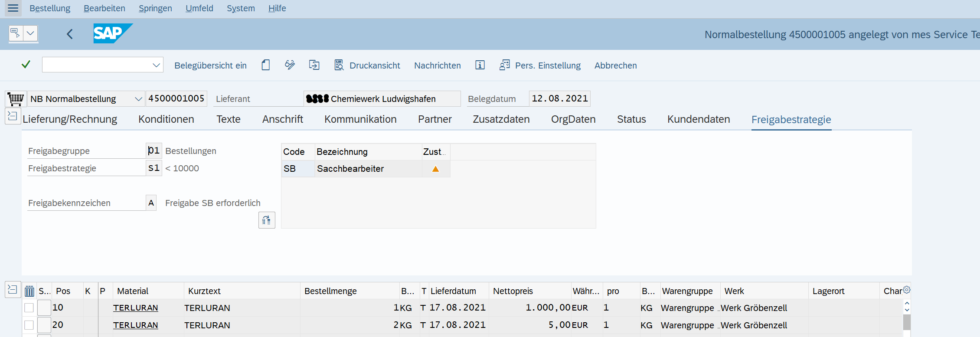This screenshot has height=337, width=980.
Task: Click the create new document icon
Action: (x=266, y=65)
